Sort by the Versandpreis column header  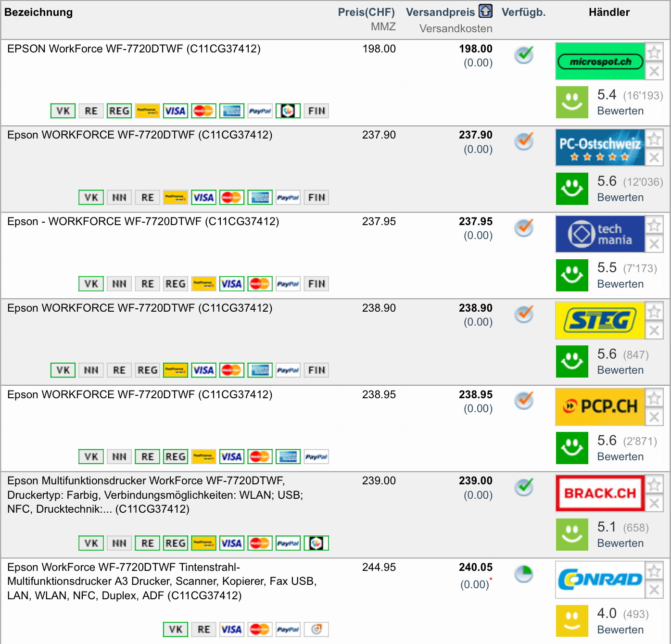point(440,13)
